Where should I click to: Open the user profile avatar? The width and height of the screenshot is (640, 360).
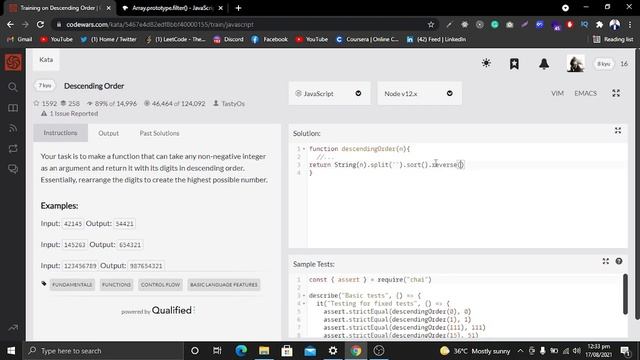576,64
